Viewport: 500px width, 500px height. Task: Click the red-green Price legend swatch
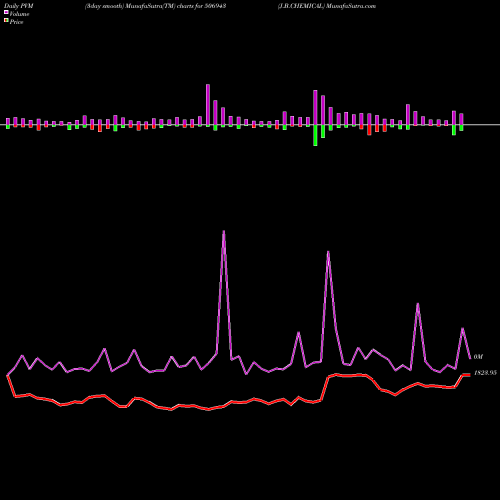pyautogui.click(x=6, y=21)
